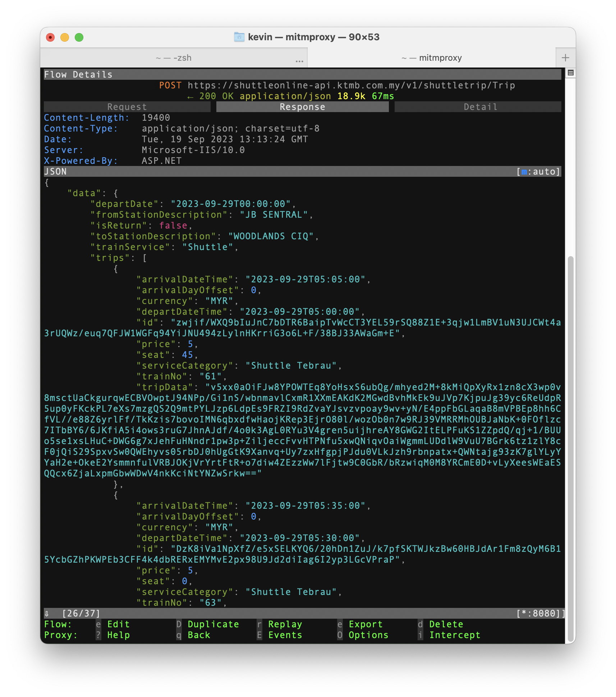
Task: Click the departDate value 2023-09-29T00:00:00
Action: 230,204
